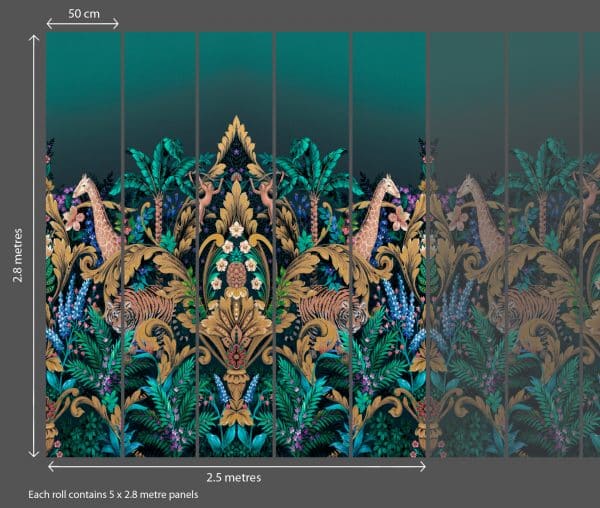Click the left monkey beside the central ornament
Viewport: 600px width, 508px height.
point(205,190)
